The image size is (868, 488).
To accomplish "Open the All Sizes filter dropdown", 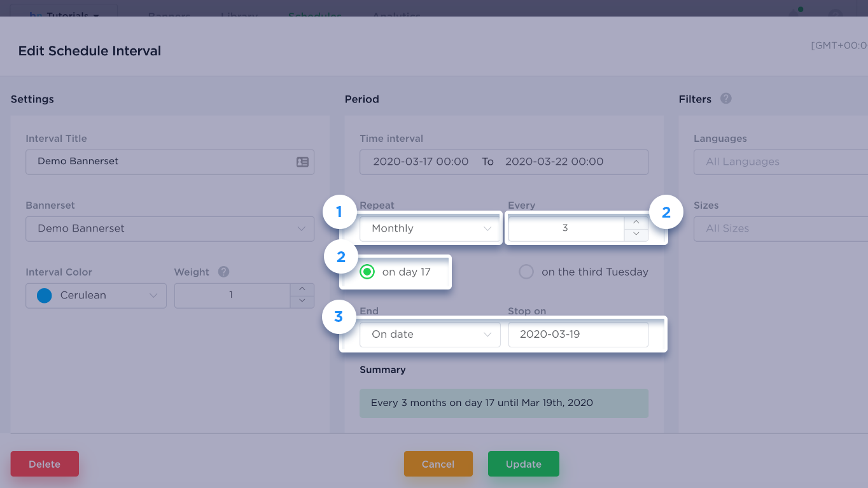I will click(x=781, y=228).
